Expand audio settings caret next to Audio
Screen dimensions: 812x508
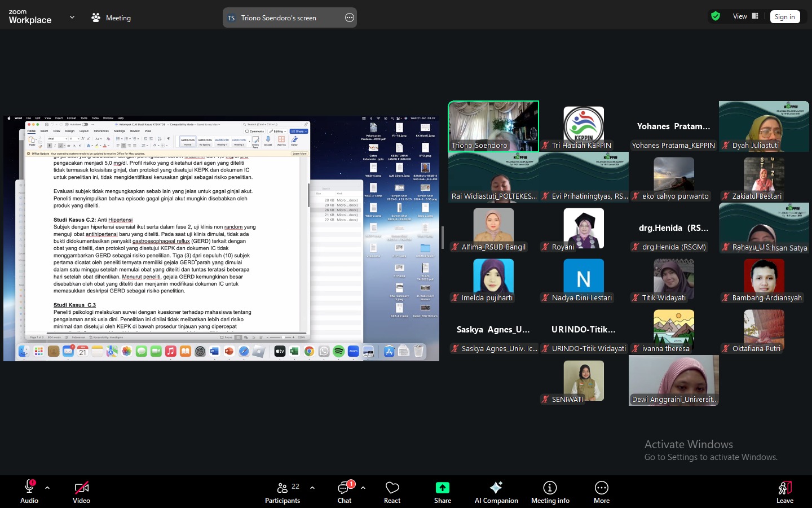click(47, 488)
